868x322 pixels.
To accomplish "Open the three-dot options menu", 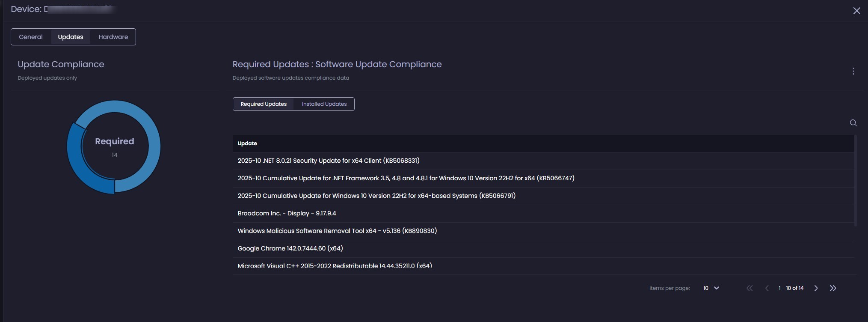I will pos(853,71).
